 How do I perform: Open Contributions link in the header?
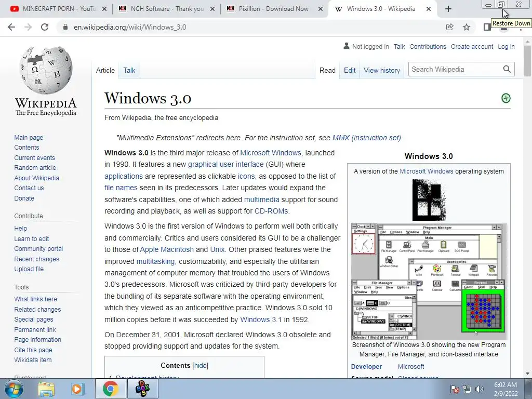point(428,46)
